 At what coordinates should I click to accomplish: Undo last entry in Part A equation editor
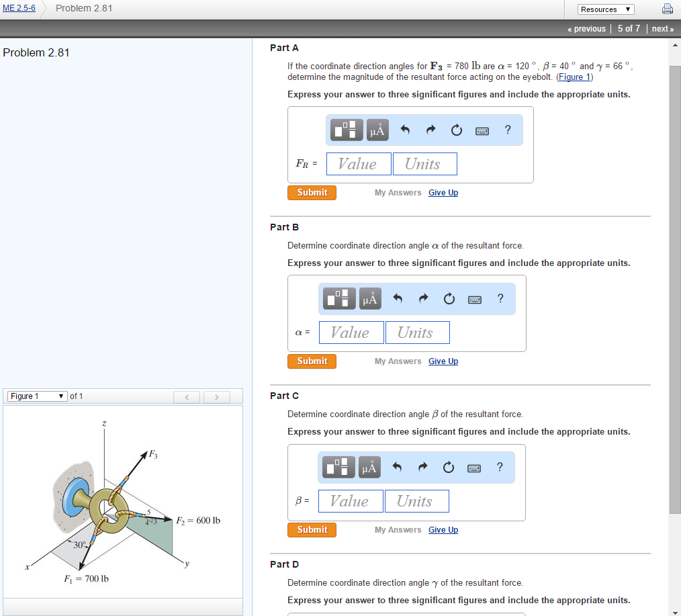point(405,130)
